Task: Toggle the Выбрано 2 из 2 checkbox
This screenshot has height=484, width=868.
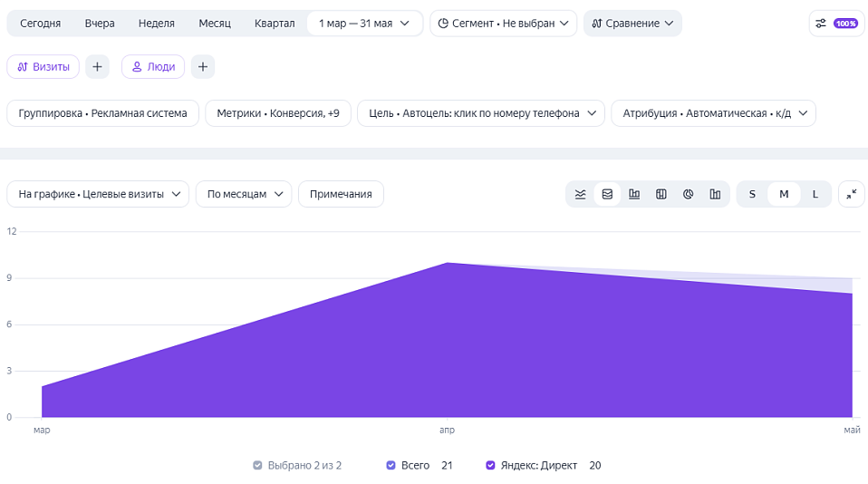Action: (257, 465)
